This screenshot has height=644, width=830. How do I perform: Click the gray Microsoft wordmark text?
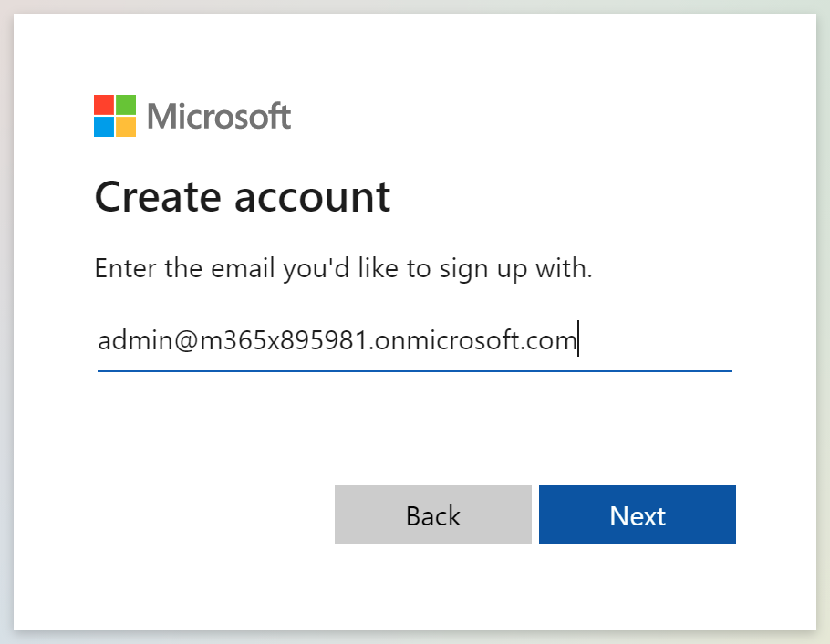pos(219,117)
